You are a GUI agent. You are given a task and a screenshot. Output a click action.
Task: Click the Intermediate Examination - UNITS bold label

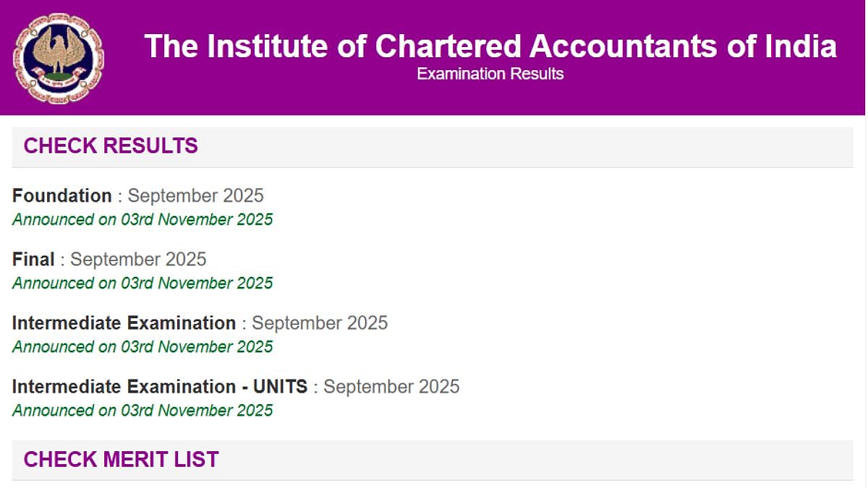tap(160, 387)
